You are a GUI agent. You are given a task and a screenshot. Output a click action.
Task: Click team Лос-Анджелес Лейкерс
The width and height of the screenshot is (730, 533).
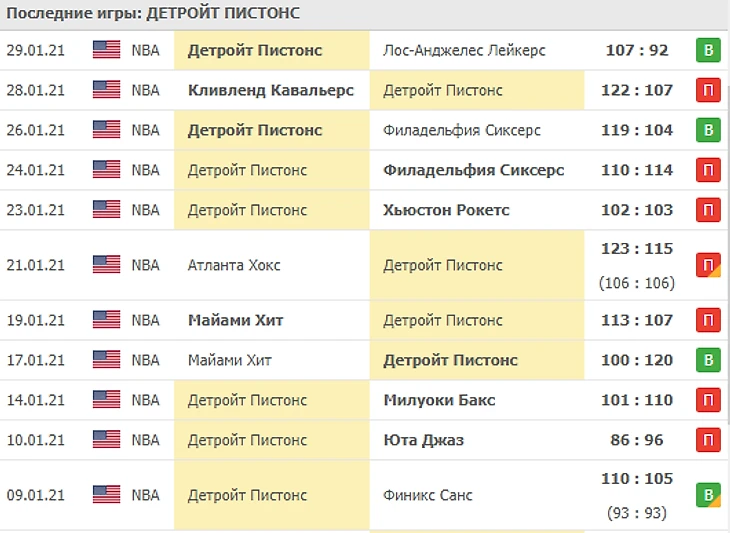point(464,50)
